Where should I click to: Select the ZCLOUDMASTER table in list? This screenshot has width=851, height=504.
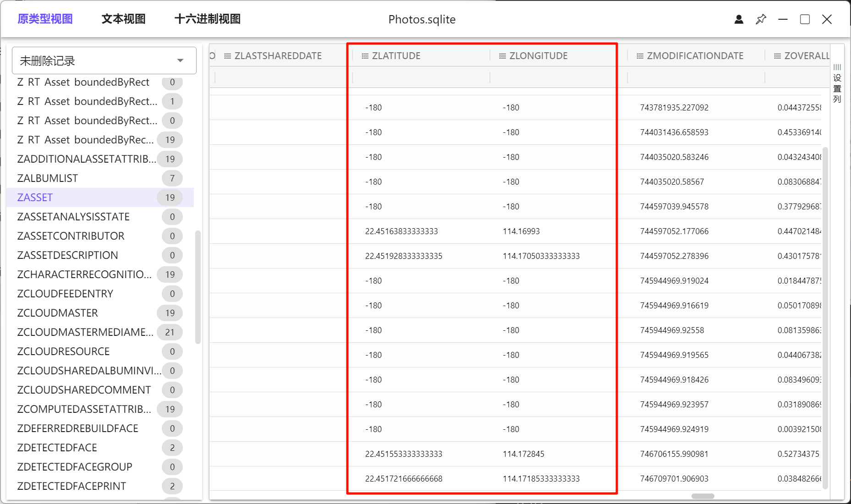click(58, 313)
